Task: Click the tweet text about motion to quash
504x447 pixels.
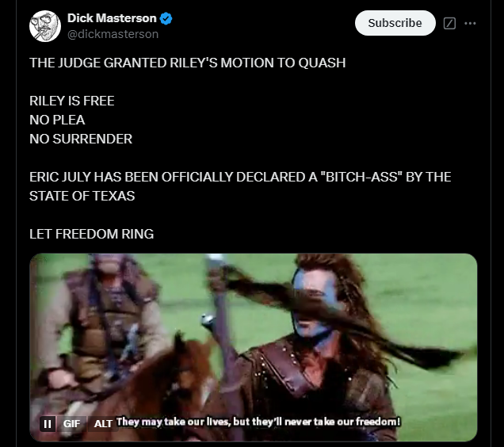Action: point(187,63)
